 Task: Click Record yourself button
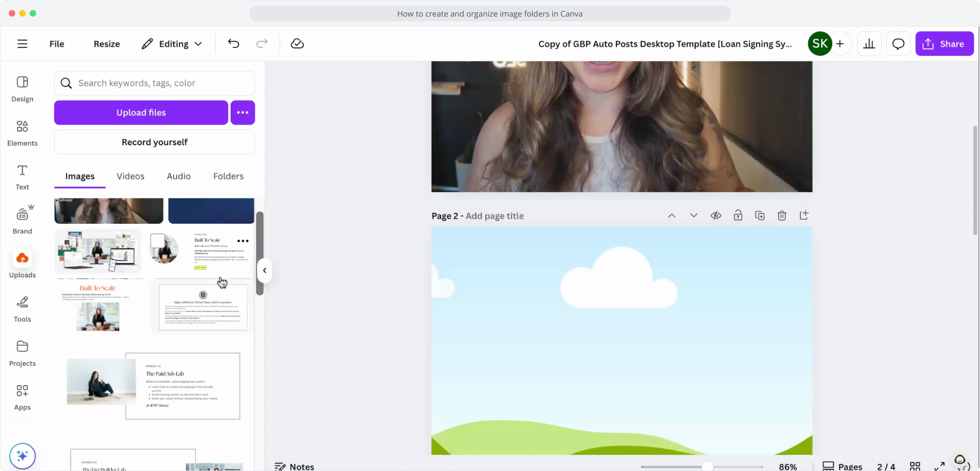tap(154, 142)
